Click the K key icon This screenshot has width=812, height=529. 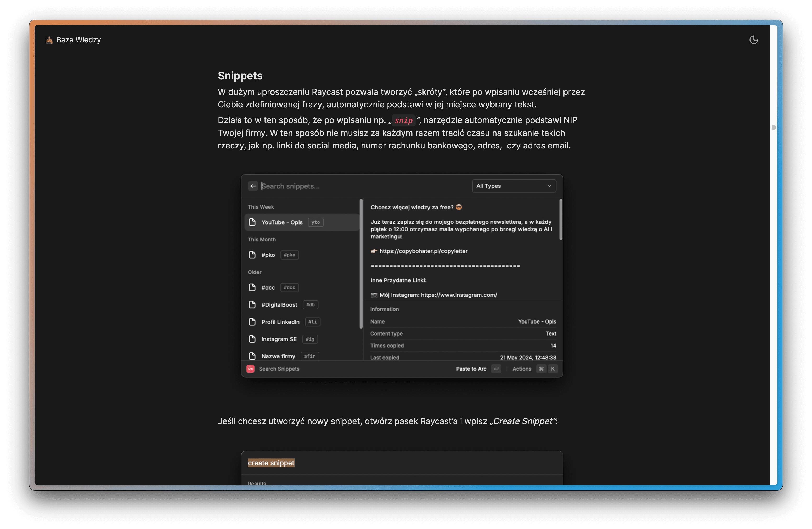tap(553, 369)
